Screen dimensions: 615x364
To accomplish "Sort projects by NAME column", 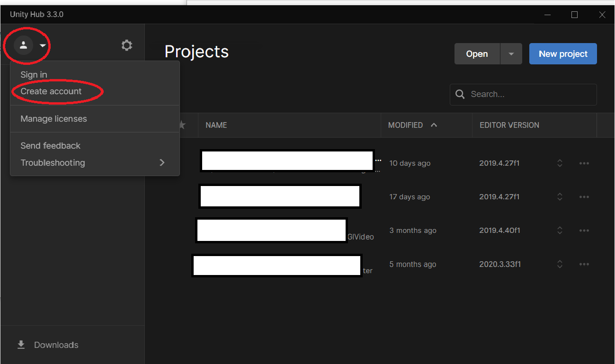I will click(x=216, y=125).
